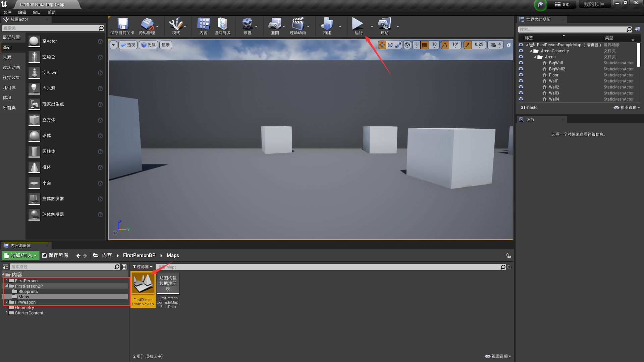Open outliner View Options (视图选项) dropdown
This screenshot has width=644, height=362.
pyautogui.click(x=627, y=108)
